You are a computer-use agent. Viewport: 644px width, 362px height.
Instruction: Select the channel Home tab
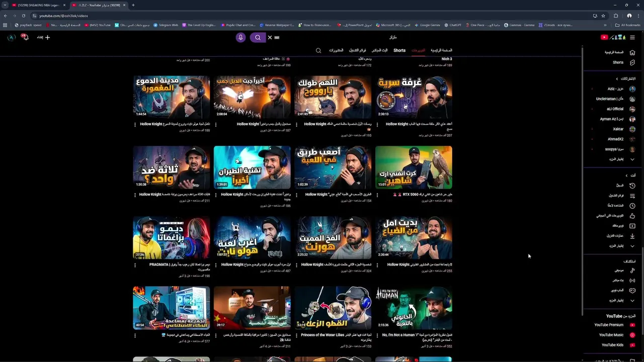click(x=441, y=50)
